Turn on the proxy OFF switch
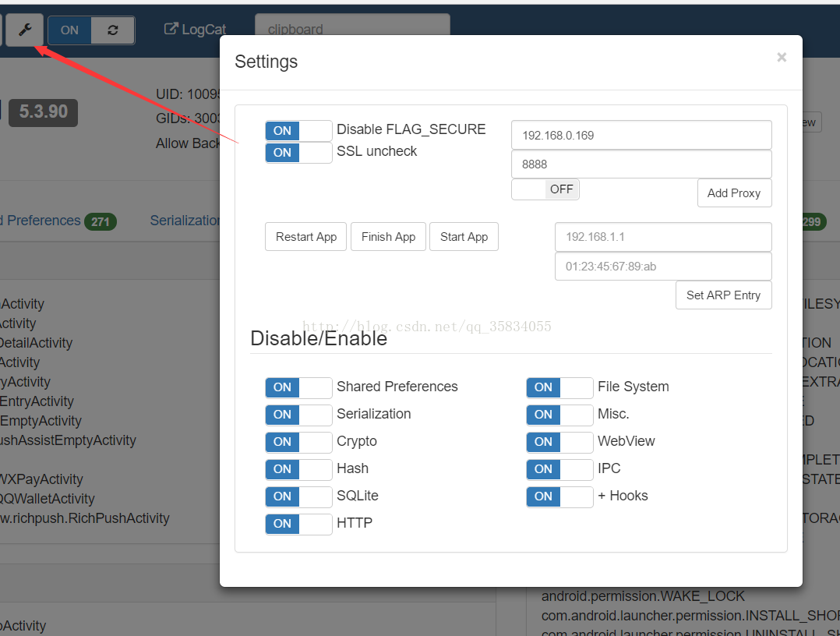The width and height of the screenshot is (840, 636). click(545, 189)
